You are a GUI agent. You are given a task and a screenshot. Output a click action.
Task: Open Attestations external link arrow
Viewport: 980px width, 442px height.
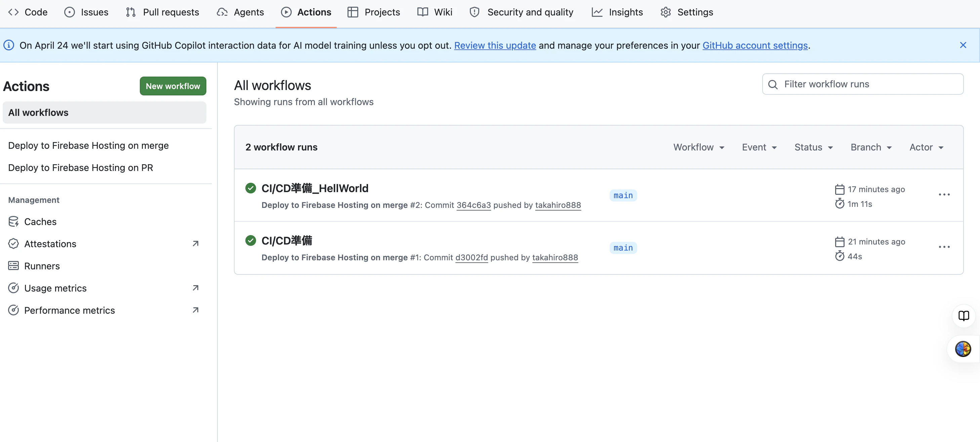pyautogui.click(x=196, y=244)
